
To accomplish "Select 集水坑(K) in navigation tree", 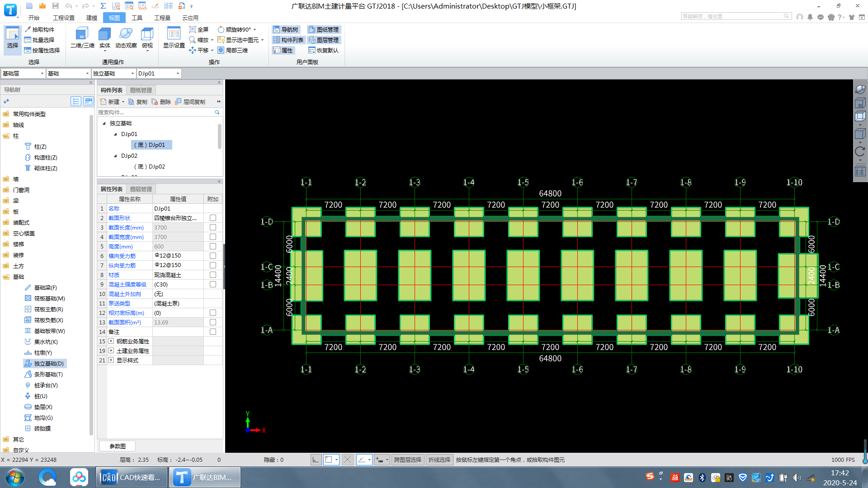I will (41, 342).
